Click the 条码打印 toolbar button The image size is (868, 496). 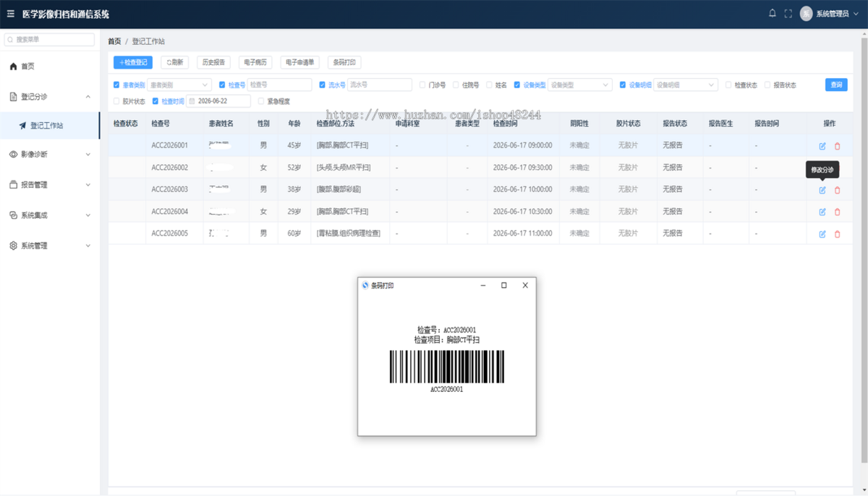344,63
